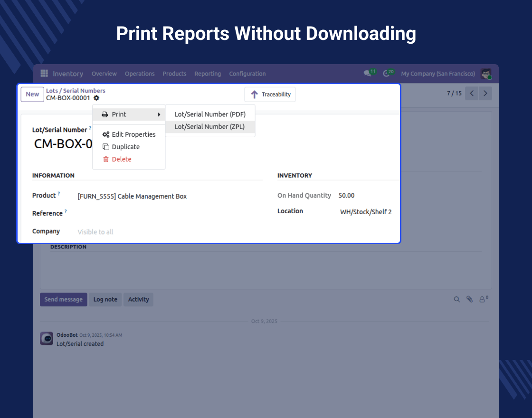Open the company switcher My Company (San Francisco)
This screenshot has height=418, width=532.
pyautogui.click(x=438, y=74)
